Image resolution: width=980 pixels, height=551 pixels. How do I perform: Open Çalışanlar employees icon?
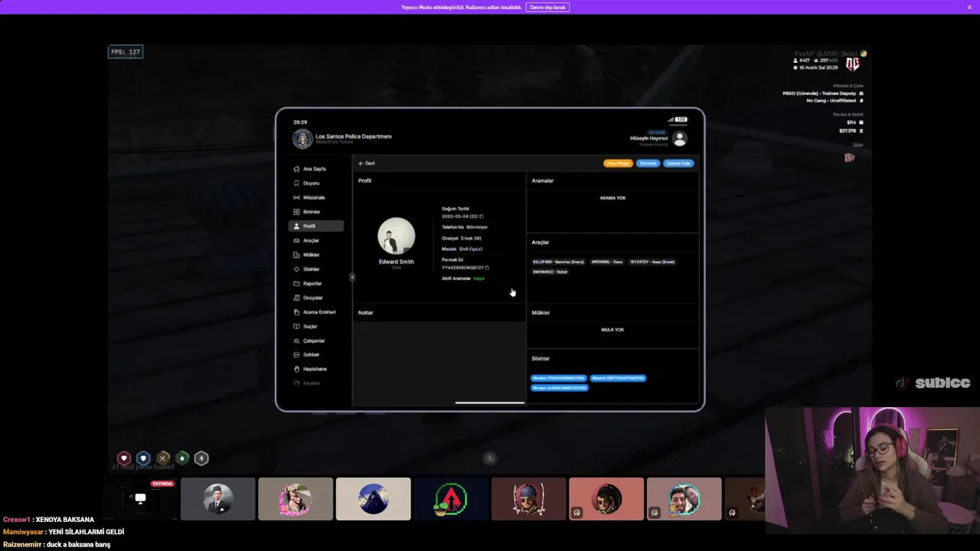click(x=296, y=341)
